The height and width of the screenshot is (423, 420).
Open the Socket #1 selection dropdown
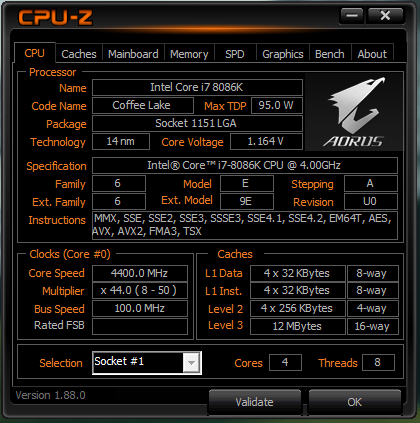click(147, 363)
